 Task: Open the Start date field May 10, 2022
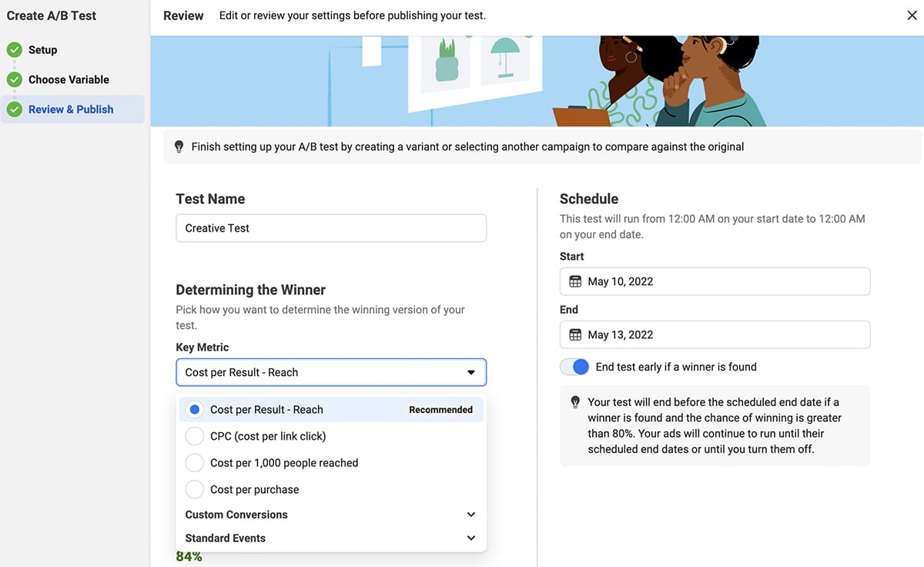click(x=715, y=281)
